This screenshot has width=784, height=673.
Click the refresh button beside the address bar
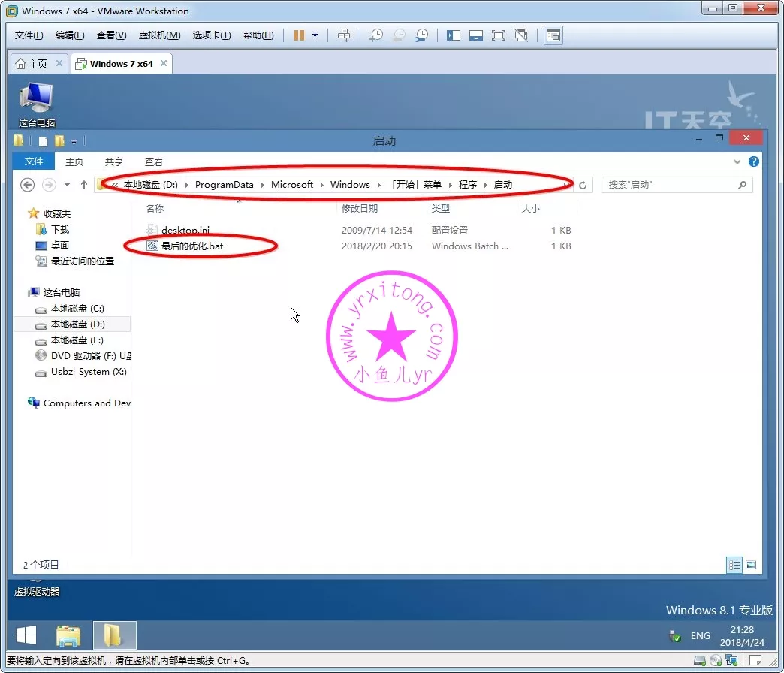tap(583, 185)
